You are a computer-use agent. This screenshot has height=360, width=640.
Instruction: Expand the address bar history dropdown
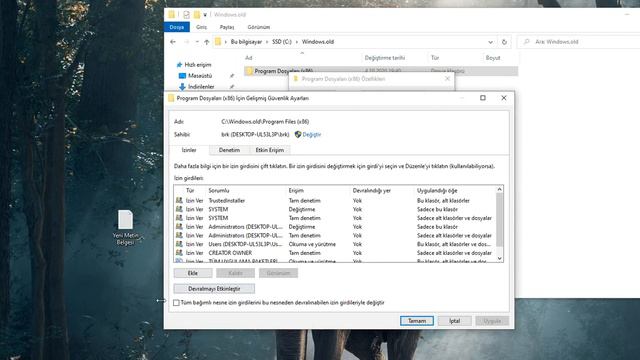[490, 42]
